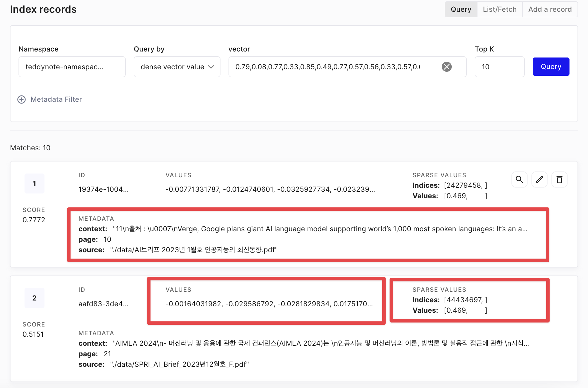Image resolution: width=588 pixels, height=388 pixels.
Task: Click the trash delete icon on record 1
Action: click(x=559, y=179)
